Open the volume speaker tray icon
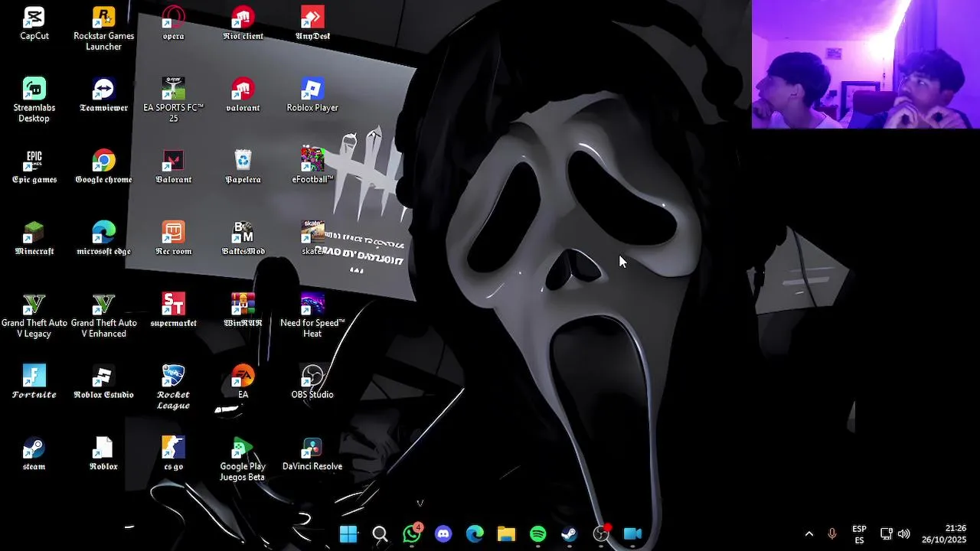This screenshot has width=980, height=551. click(904, 534)
